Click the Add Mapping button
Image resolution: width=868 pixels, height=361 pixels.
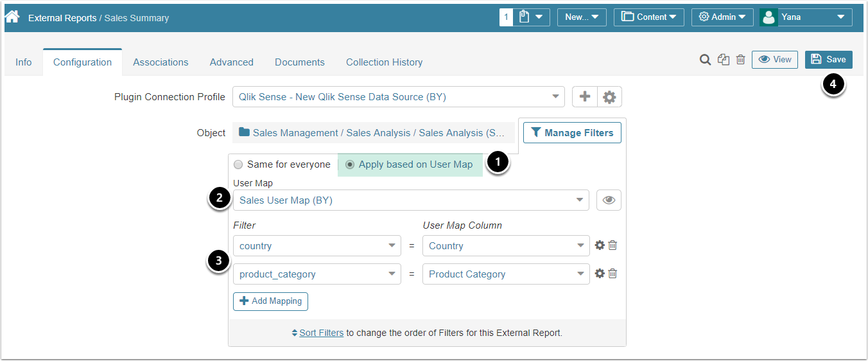270,301
